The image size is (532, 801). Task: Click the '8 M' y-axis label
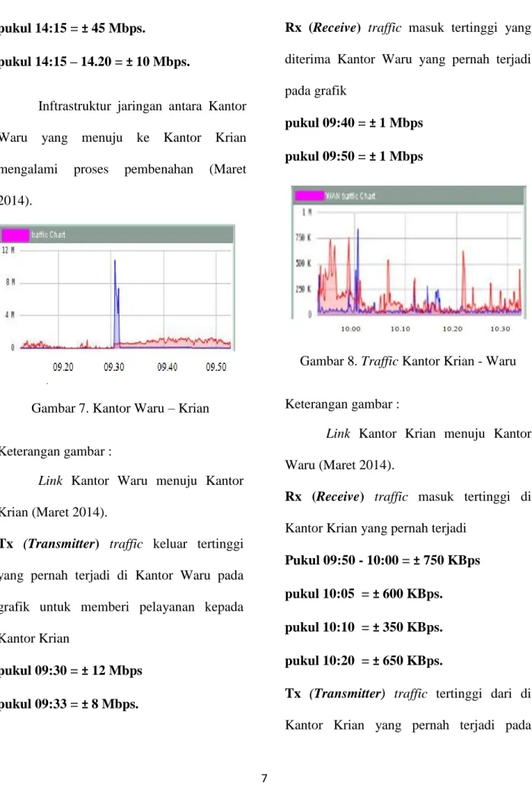click(x=10, y=282)
